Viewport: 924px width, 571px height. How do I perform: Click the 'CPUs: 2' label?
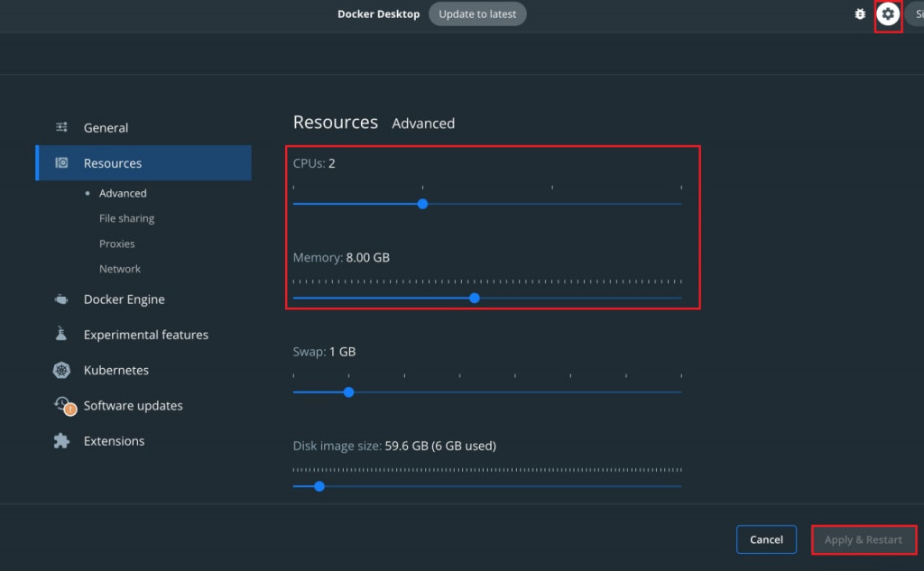pos(314,163)
